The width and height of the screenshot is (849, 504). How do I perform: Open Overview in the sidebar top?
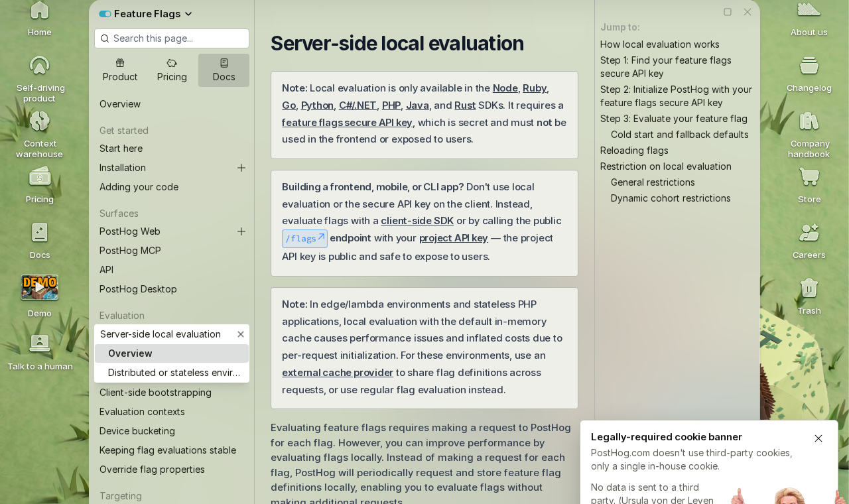[x=172, y=104]
